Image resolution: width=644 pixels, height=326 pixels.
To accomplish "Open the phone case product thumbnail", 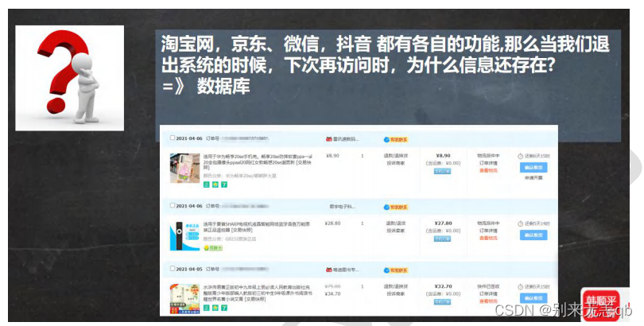I will pyautogui.click(x=184, y=168).
